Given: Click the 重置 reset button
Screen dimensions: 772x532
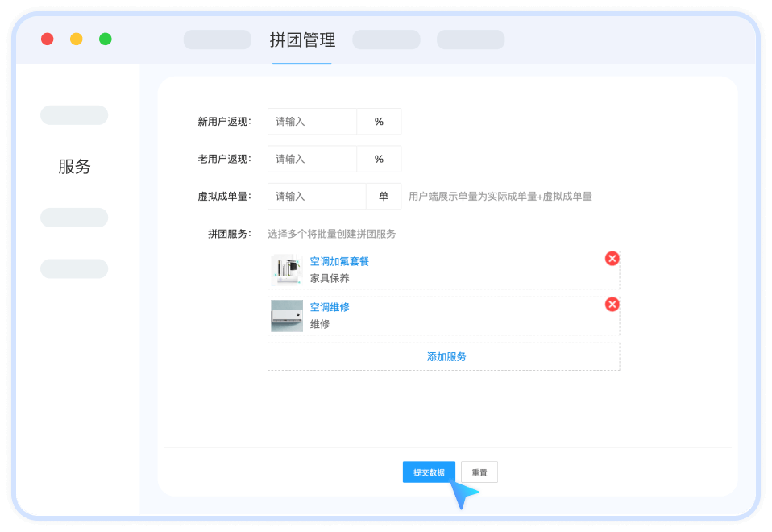Looking at the screenshot, I should pos(479,472).
